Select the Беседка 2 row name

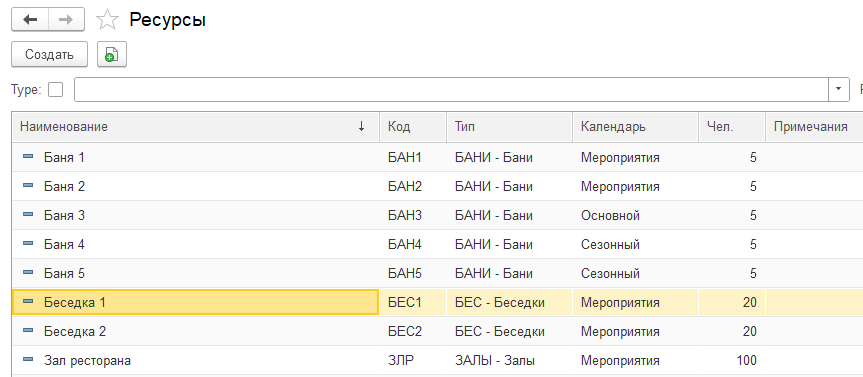coord(75,332)
